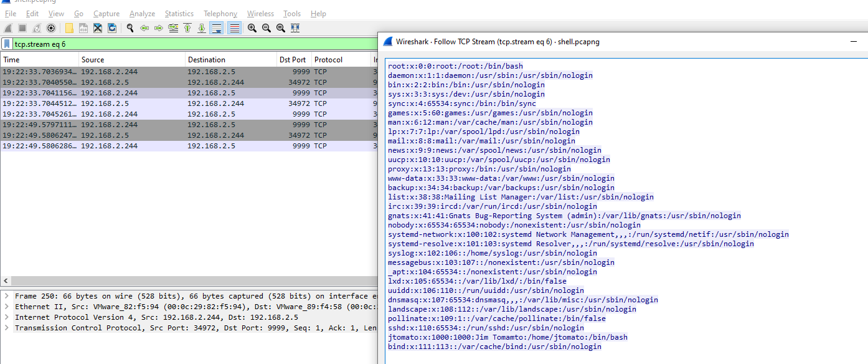Zoom in on packet list text

252,28
